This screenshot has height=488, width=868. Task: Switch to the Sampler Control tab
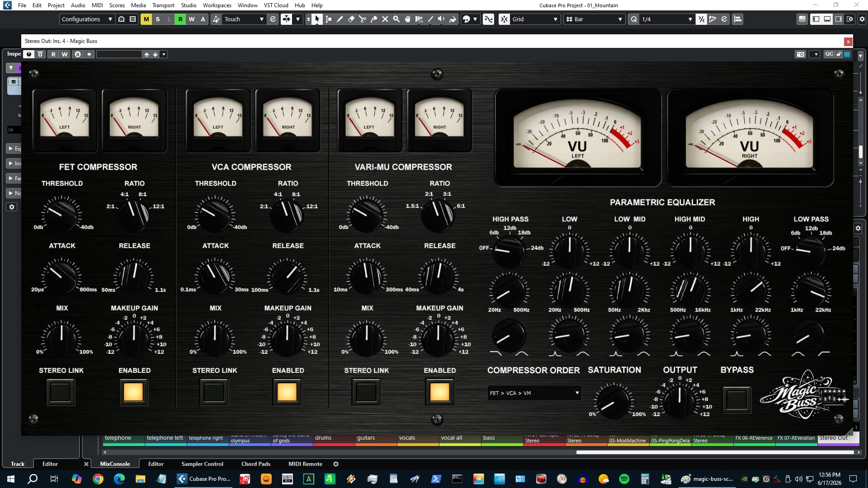202,464
